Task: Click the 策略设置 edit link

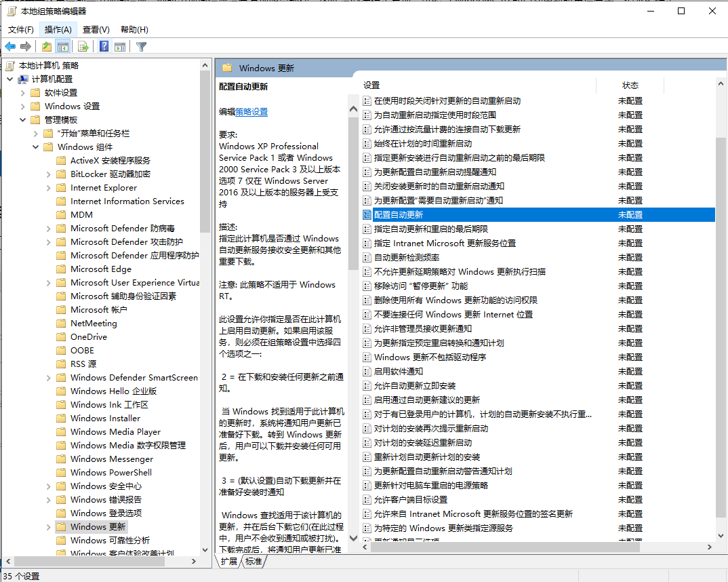Action: pyautogui.click(x=251, y=111)
